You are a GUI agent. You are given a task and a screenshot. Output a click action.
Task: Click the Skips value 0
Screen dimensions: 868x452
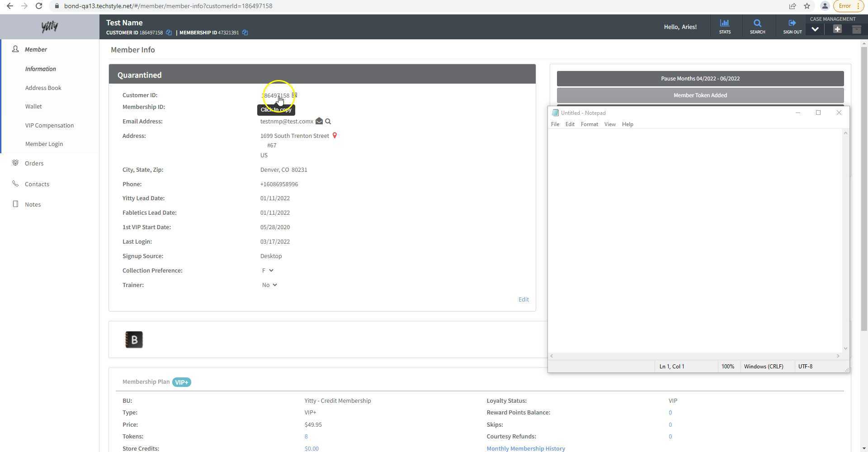point(670,425)
